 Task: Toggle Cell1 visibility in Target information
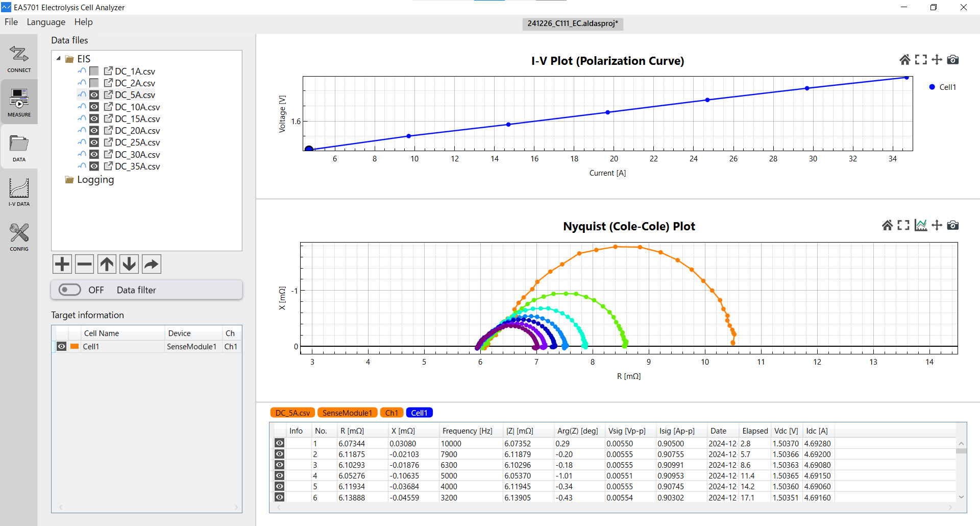point(61,346)
